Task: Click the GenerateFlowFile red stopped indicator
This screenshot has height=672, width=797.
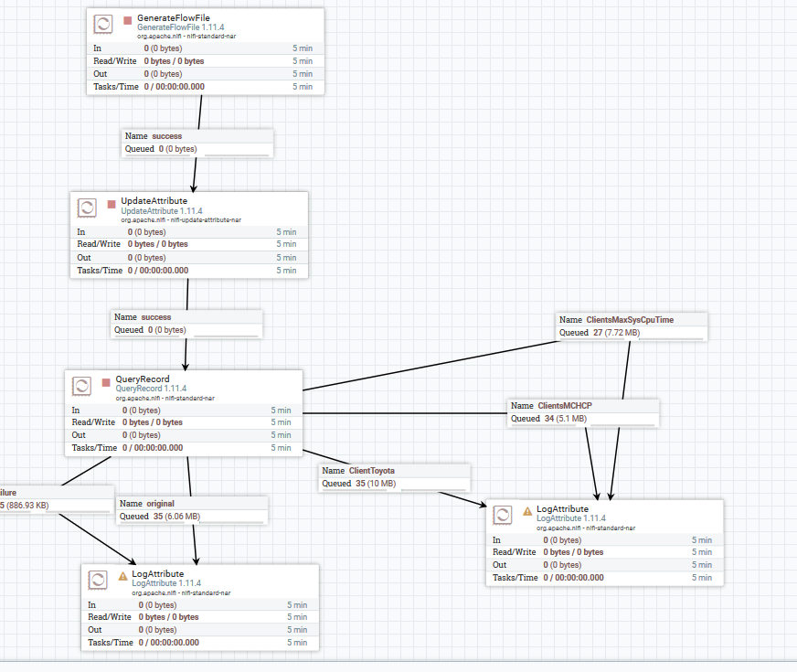Action: [128, 20]
